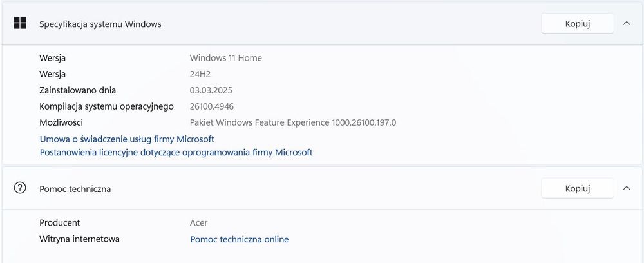
Task: Click the 24H2 version value
Action: click(201, 74)
